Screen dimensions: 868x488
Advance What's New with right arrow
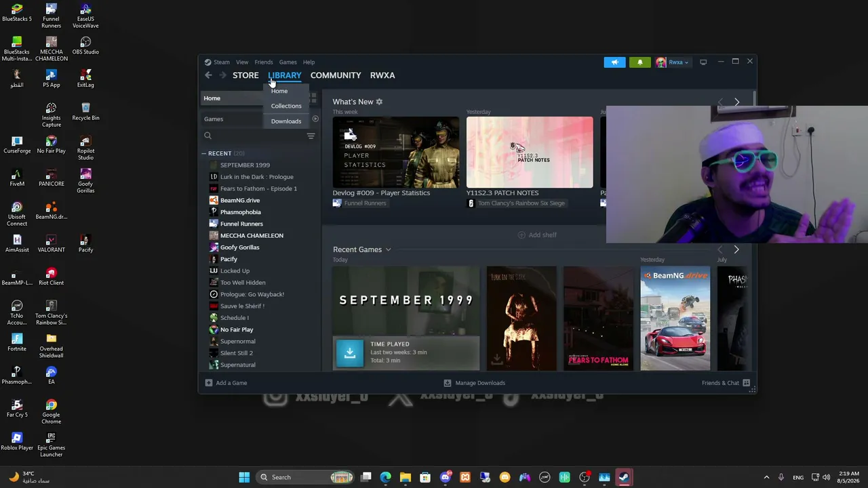point(736,102)
